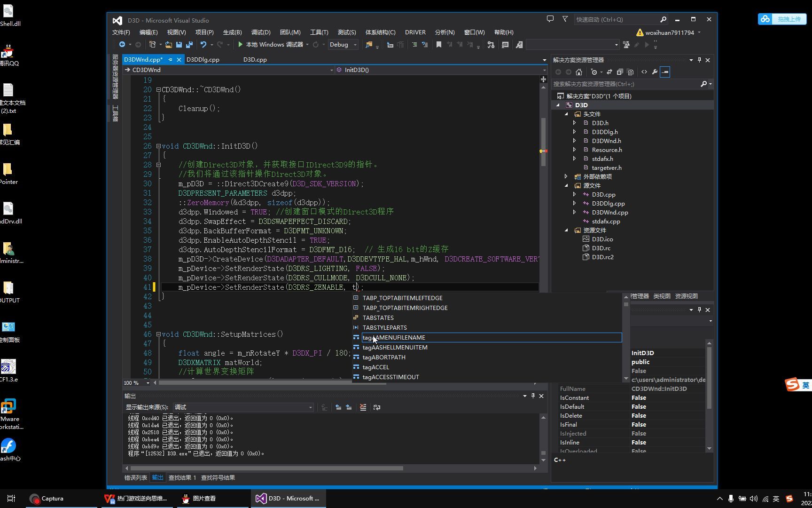The width and height of the screenshot is (812, 508).
Task: Switch to the 类视图 tab
Action: click(662, 296)
